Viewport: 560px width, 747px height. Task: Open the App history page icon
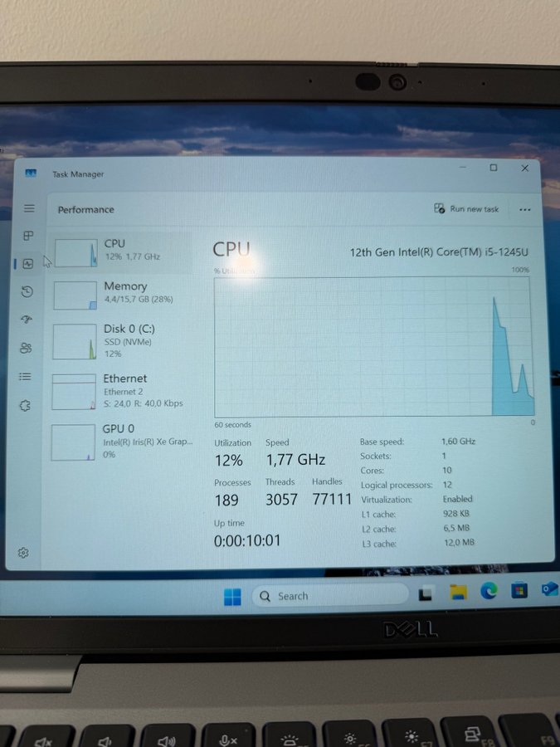pyautogui.click(x=27, y=291)
